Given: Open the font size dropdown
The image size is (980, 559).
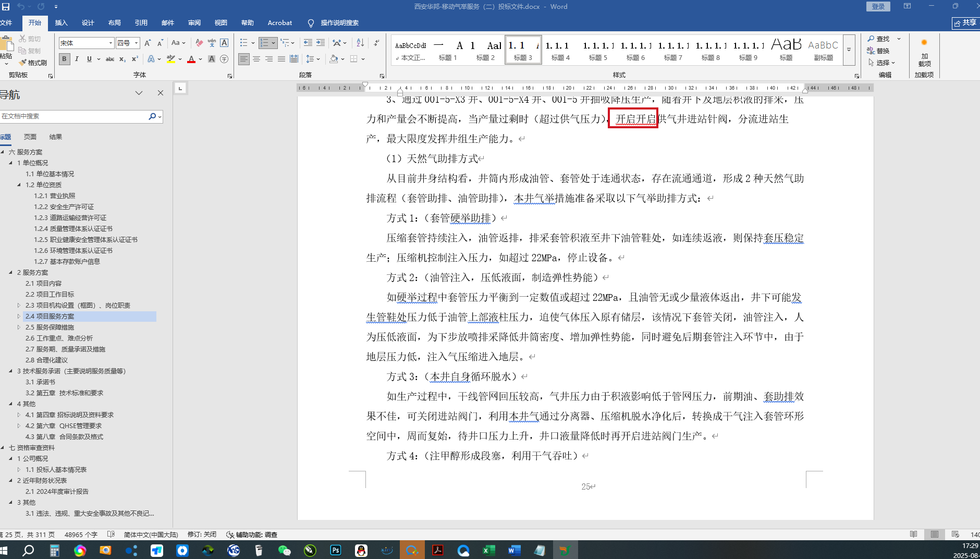Looking at the screenshot, I should click(x=137, y=43).
